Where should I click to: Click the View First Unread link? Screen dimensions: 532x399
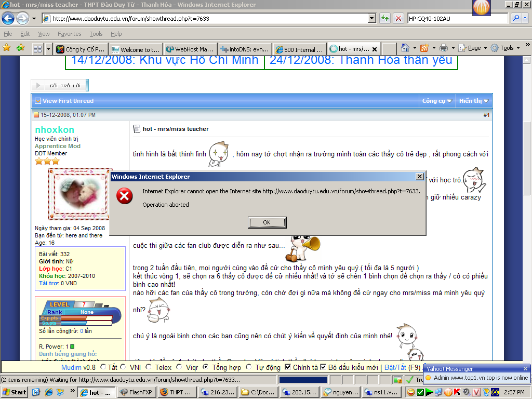[68, 101]
